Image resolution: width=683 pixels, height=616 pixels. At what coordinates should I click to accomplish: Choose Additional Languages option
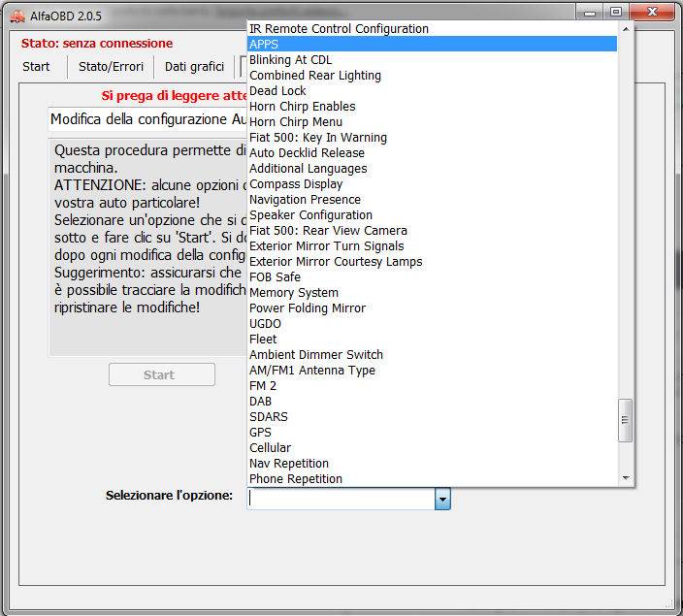432,169
